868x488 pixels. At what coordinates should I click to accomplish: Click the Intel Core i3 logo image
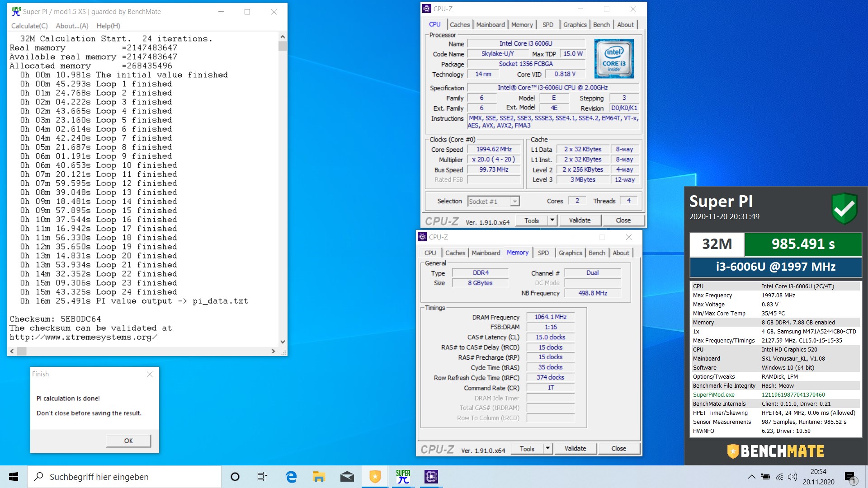pos(613,59)
